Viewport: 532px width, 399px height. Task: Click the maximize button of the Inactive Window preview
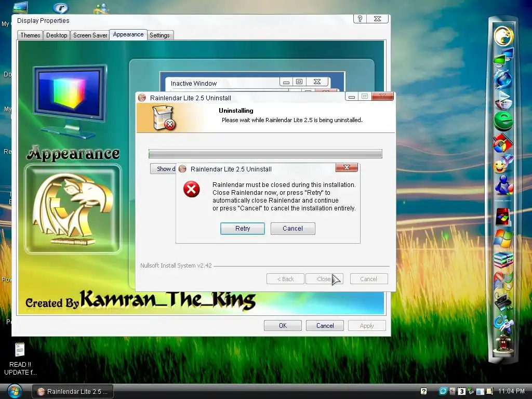[299, 82]
